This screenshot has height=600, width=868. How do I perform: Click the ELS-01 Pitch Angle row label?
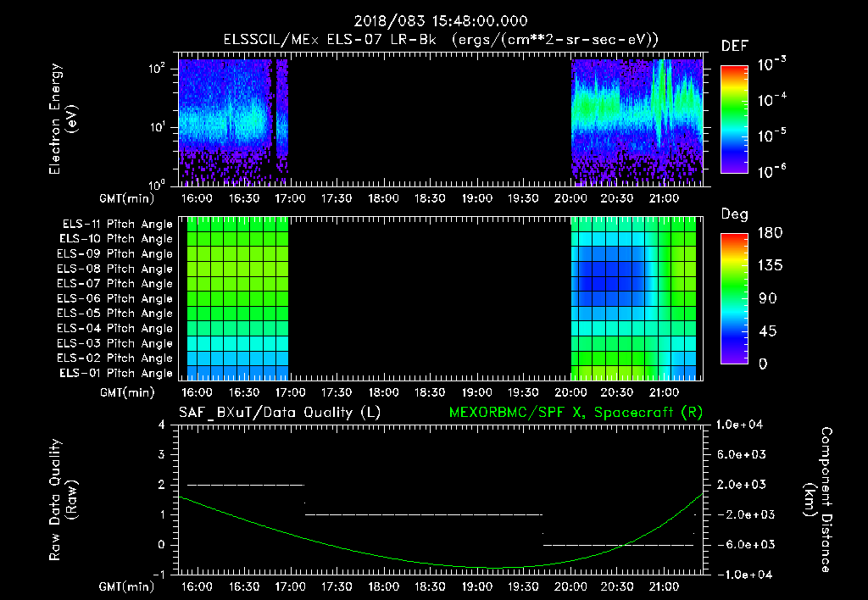(116, 373)
